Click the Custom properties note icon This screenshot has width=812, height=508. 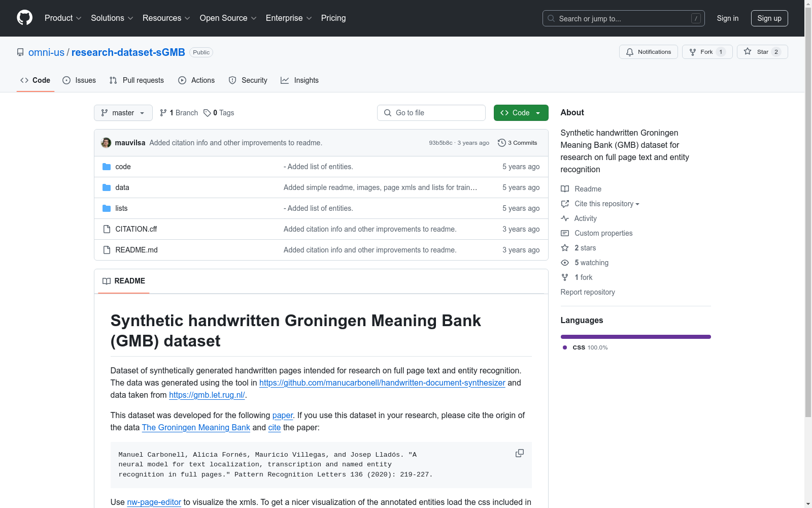click(x=565, y=233)
